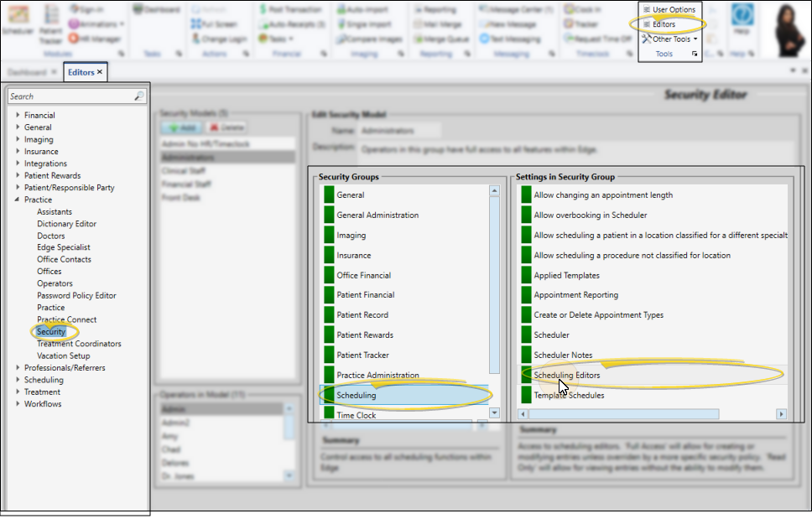Image resolution: width=812 pixels, height=524 pixels.
Task: Click the green indicator beside Applied Templates
Action: tap(527, 275)
